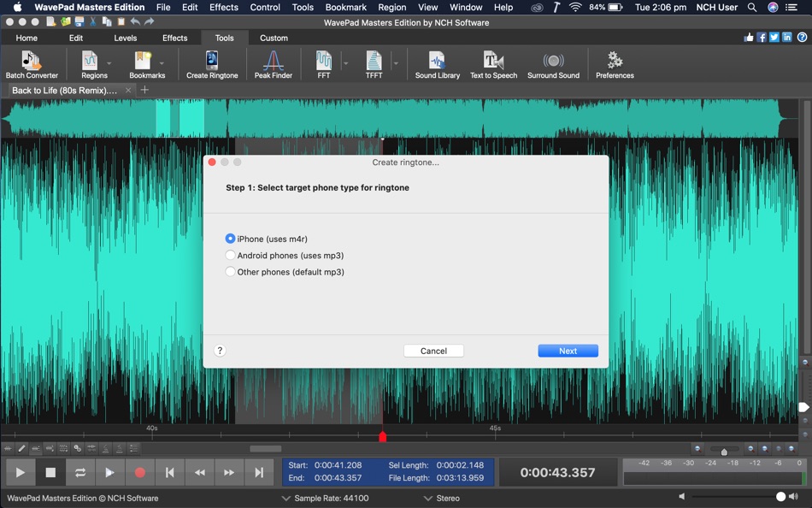Open the Text to Speech tool
Screen dimensions: 812x508
pyautogui.click(x=493, y=65)
